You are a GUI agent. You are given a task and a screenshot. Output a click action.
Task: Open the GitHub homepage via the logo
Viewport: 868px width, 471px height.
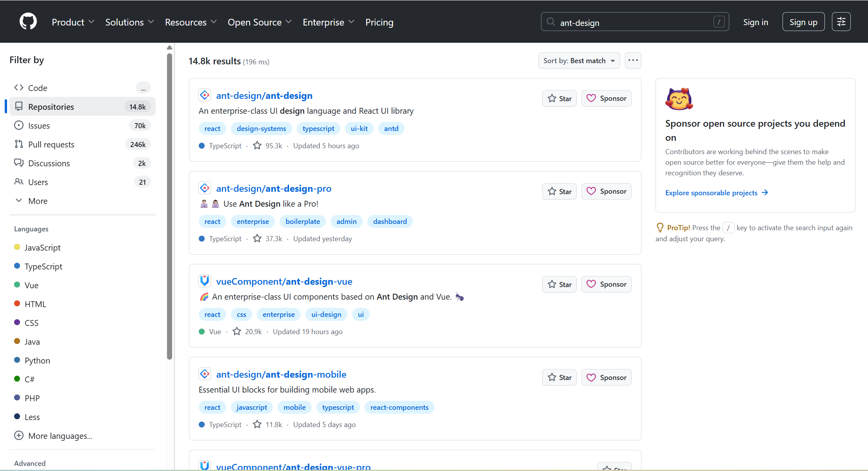point(28,22)
